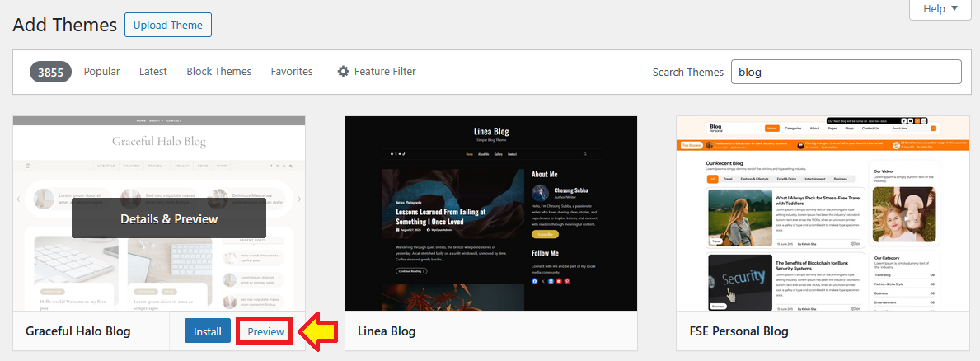The height and width of the screenshot is (361, 980).
Task: Open the FSE Personal Blog thumbnail
Action: pos(823,213)
